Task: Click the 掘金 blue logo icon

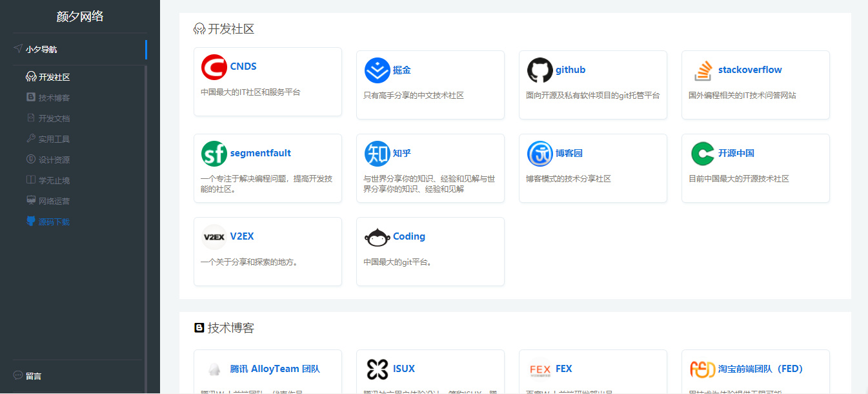Action: coord(377,70)
